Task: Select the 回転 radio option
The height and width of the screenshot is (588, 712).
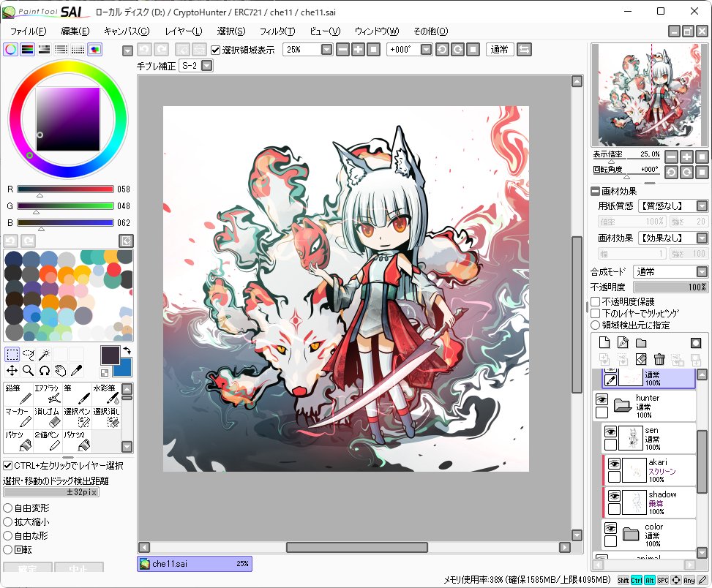Action: tap(8, 549)
